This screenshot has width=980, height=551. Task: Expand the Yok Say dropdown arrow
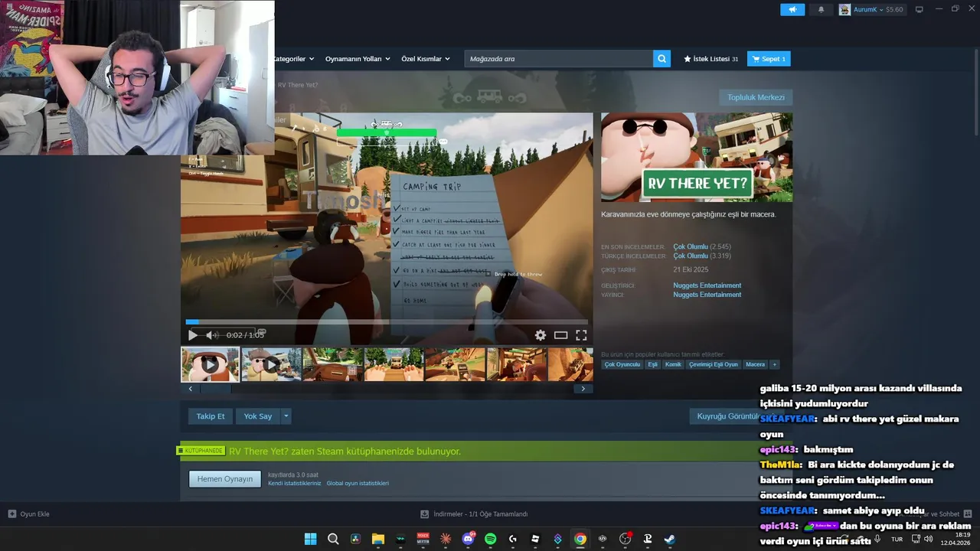[286, 416]
